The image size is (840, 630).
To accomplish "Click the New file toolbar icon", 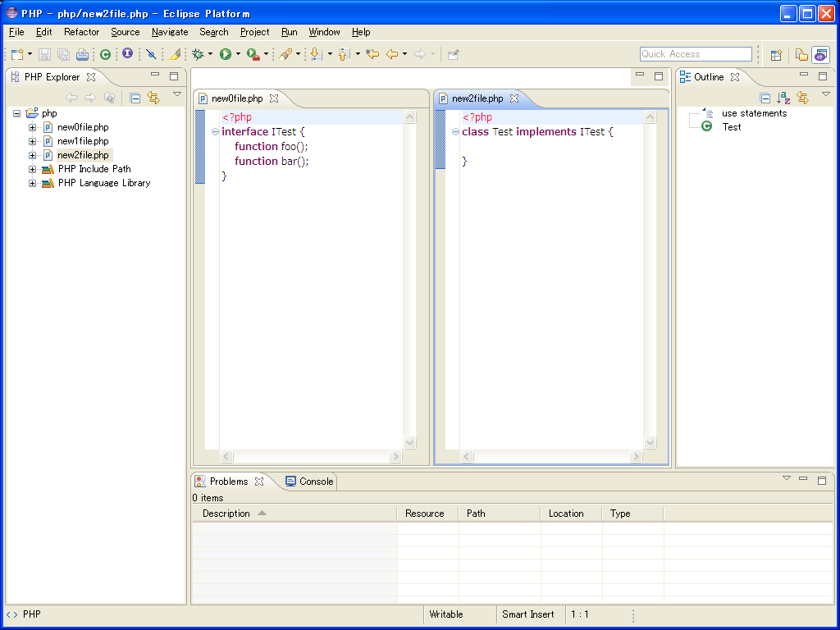I will click(17, 54).
